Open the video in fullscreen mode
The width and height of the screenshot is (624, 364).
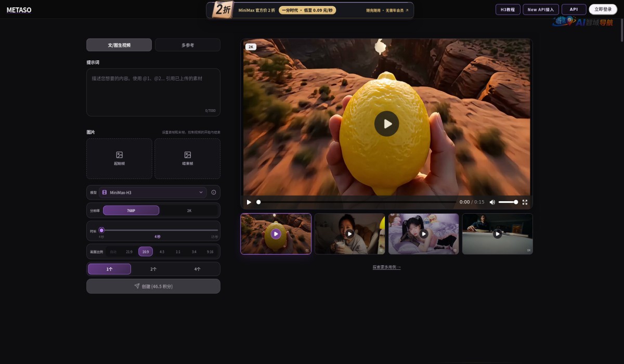point(525,202)
